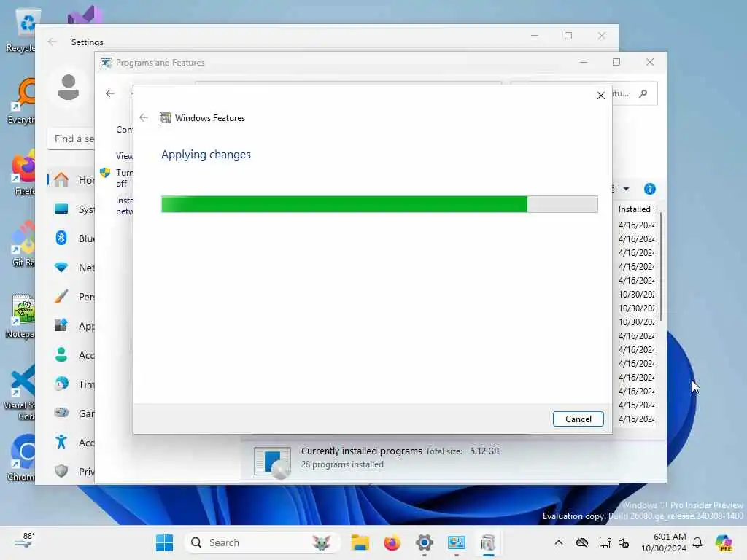Viewport: 747px width, 560px height.
Task: Open the Git Bash desktop shortcut
Action: click(23, 244)
